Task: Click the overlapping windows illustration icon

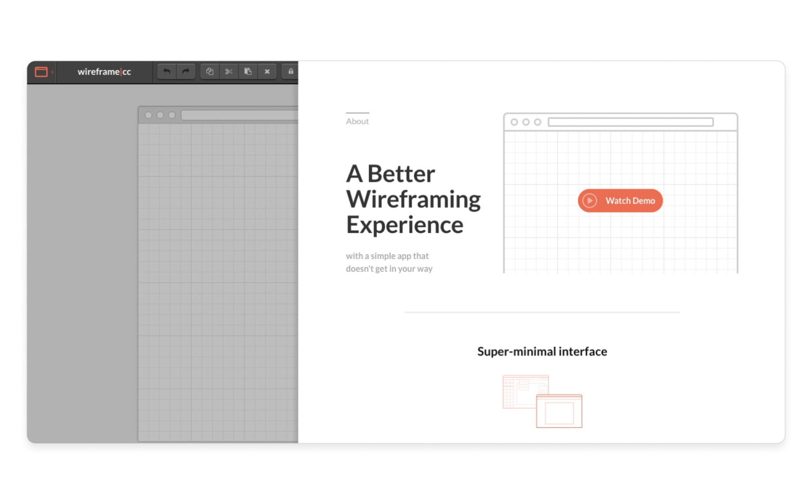Action: [x=542, y=401]
